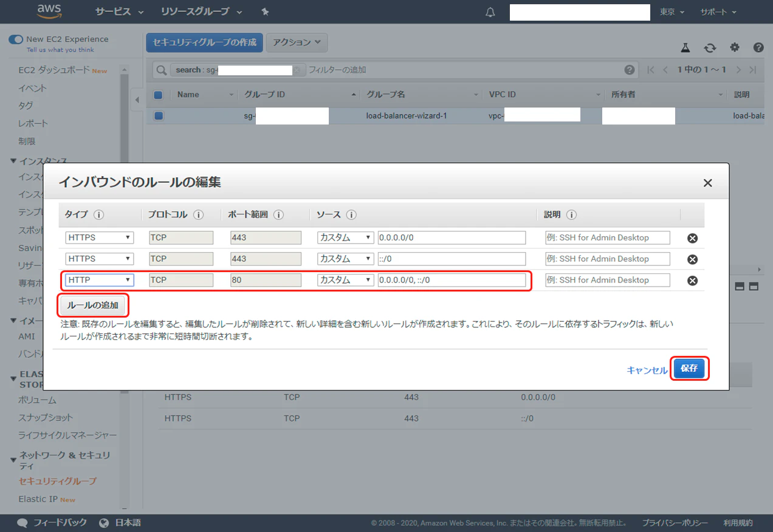
Task: Click セキュリティグループの作成 button
Action: coord(204,43)
